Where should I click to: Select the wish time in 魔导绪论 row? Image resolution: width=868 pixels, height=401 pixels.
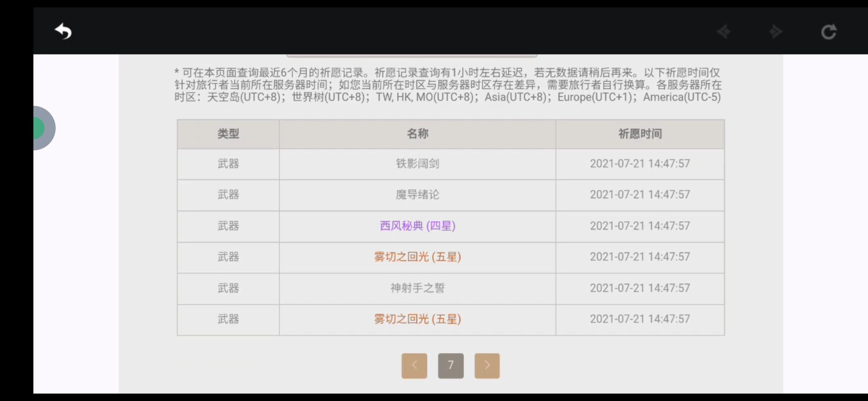640,195
